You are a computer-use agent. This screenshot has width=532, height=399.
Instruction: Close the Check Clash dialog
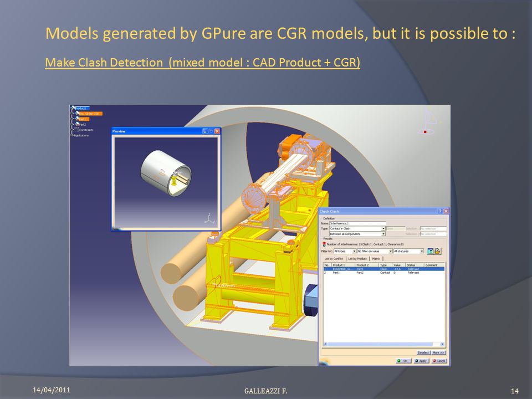click(446, 211)
